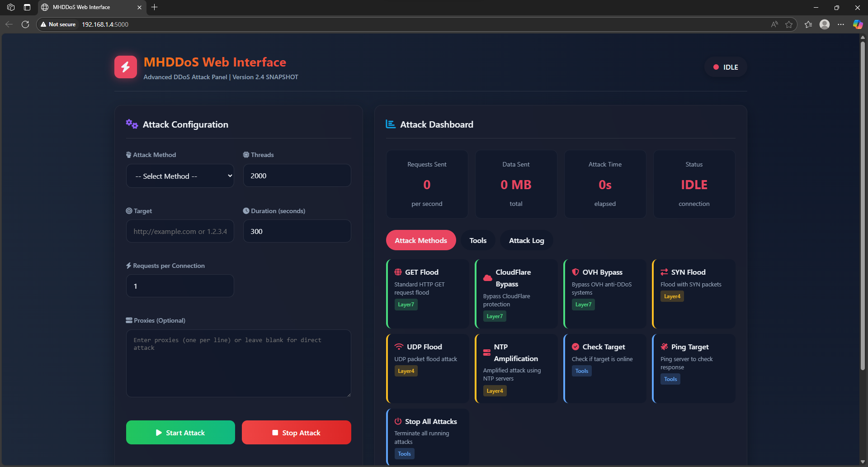868x467 pixels.
Task: Click the Proxies text area
Action: tap(239, 363)
